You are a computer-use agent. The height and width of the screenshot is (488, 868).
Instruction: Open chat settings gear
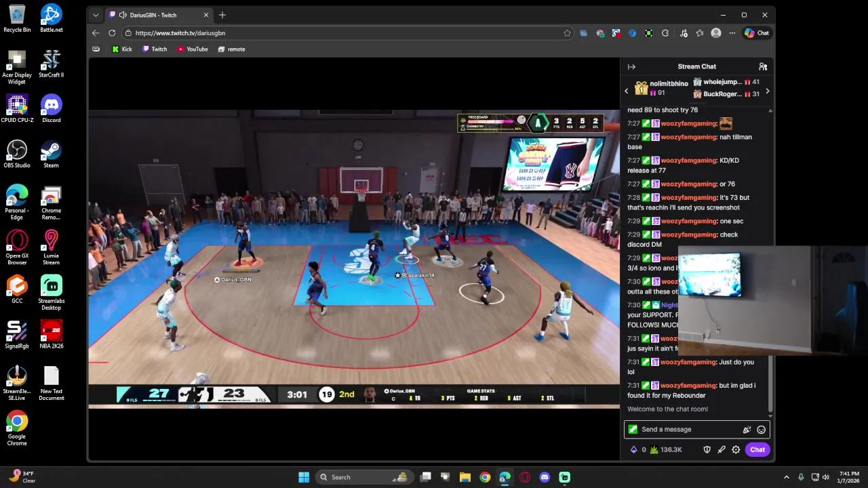point(736,449)
